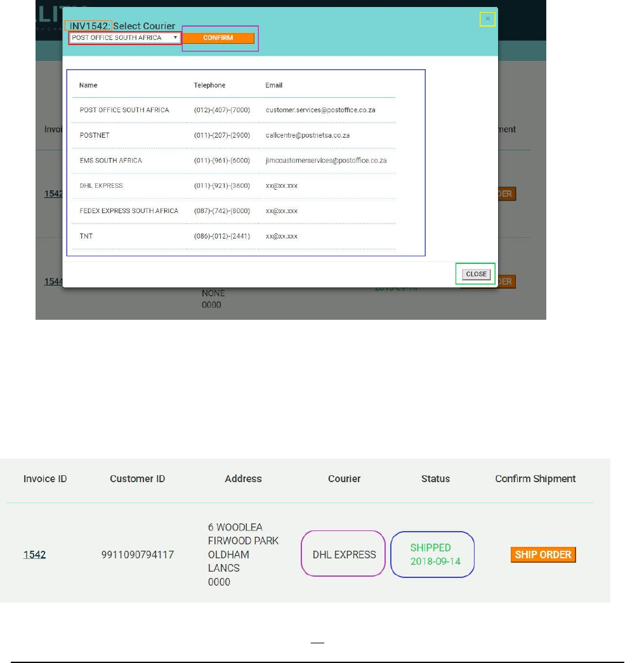The height and width of the screenshot is (663, 644).
Task: Click DHL EXPRESS courier cell in lower table
Action: tap(344, 555)
